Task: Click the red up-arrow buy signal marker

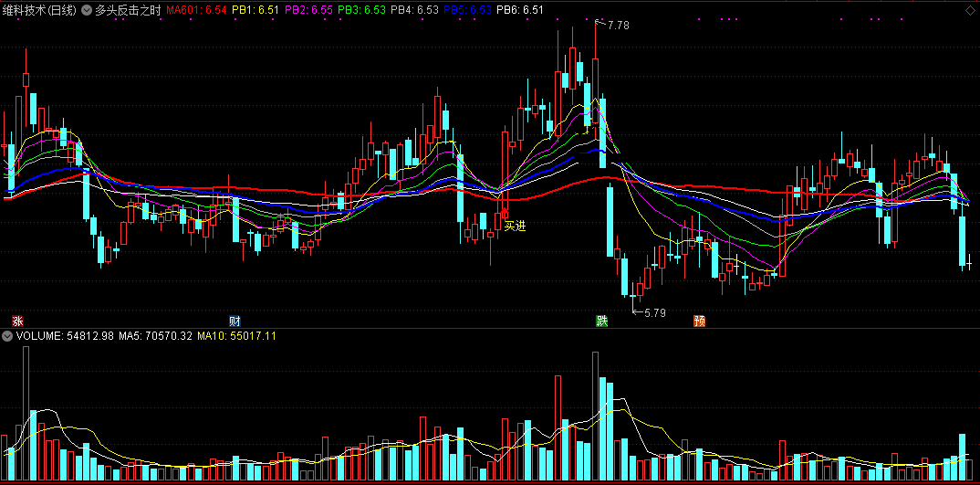Action: click(505, 213)
